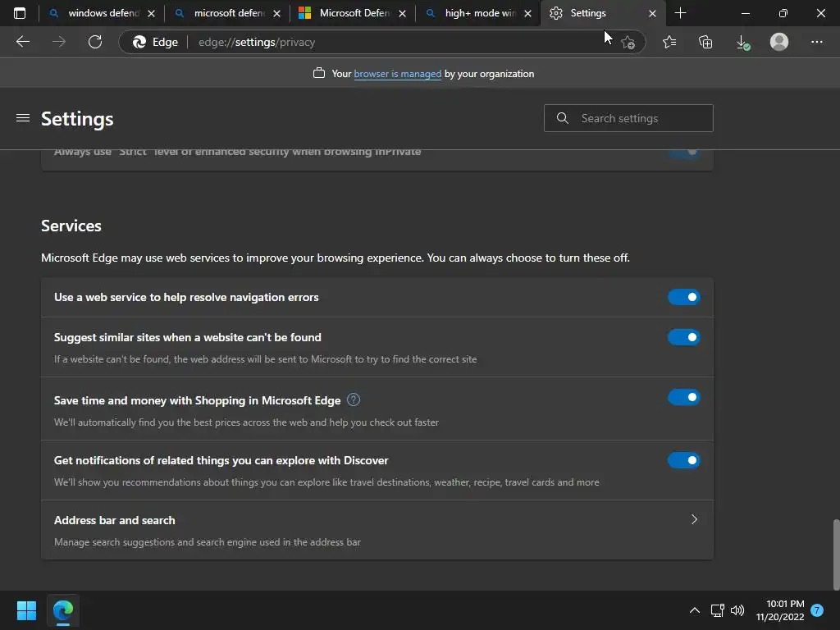Click the address bar URL
The height and width of the screenshot is (630, 840).
click(257, 42)
